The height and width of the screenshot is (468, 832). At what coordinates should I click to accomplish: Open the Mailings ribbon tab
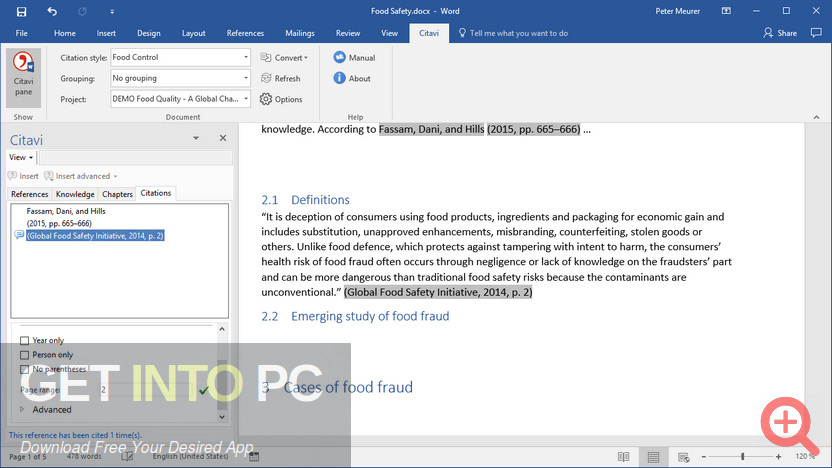coord(300,33)
